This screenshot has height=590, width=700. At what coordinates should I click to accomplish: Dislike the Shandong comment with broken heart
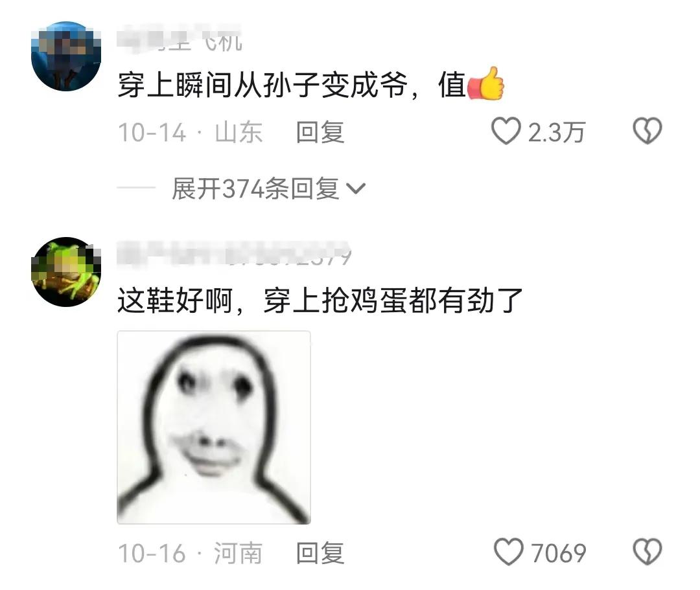tap(647, 131)
